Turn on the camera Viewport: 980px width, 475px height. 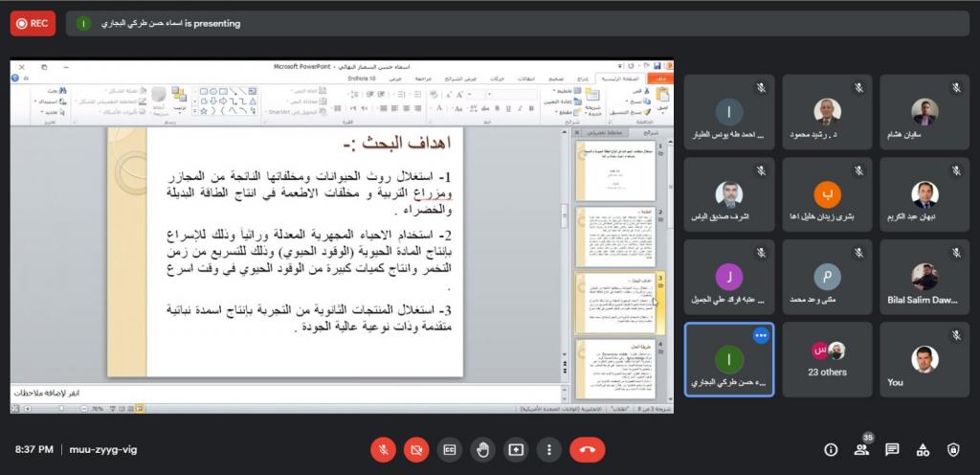[x=416, y=449]
